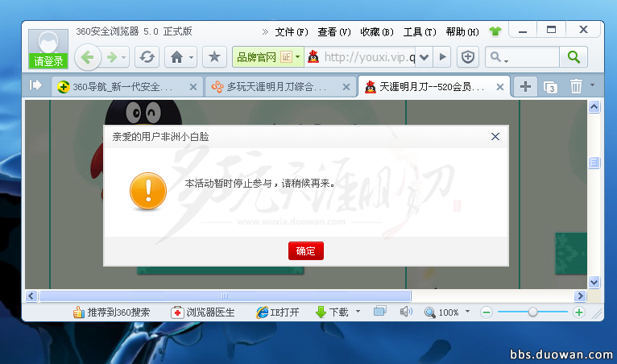Click the vertical scrollbar down arrow

point(594,282)
